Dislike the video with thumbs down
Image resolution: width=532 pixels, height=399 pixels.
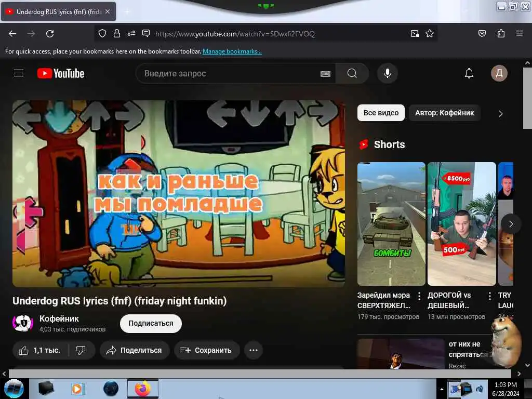pos(81,350)
